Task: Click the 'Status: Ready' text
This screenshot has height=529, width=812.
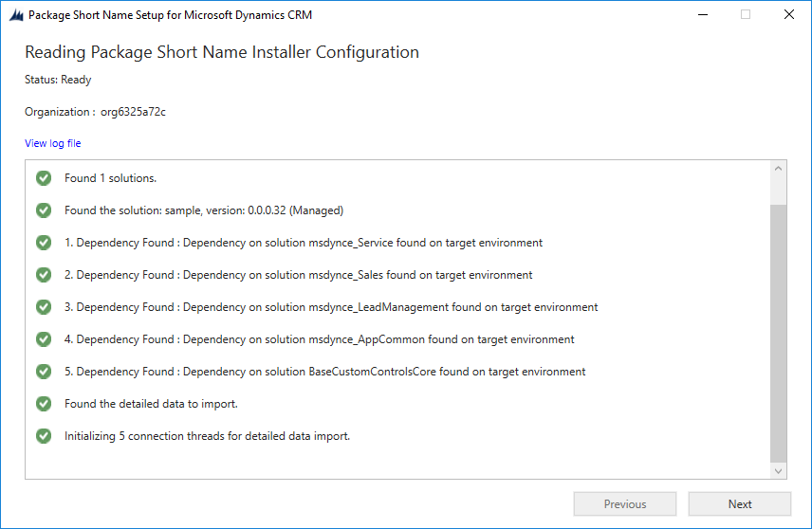Action: 58,80
